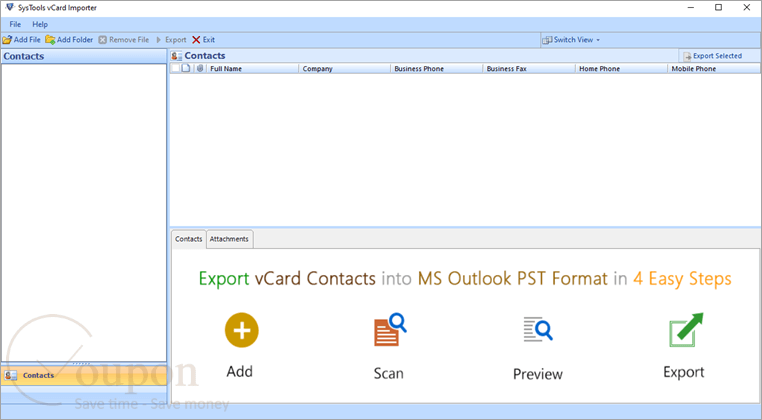Click the contact card icon beside Contacts heading
This screenshot has width=762, height=420.
point(176,56)
